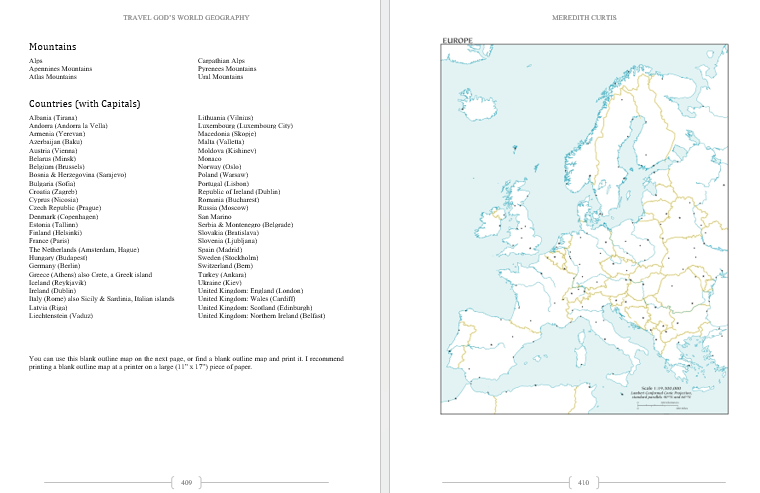This screenshot has width=760, height=493.
Task: Click the EUROPE map title label
Action: point(457,41)
